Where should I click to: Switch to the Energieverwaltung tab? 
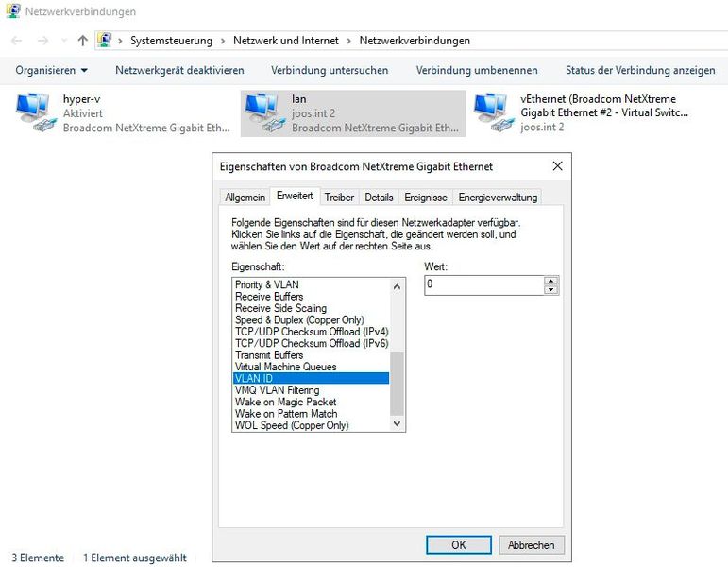[x=498, y=198]
